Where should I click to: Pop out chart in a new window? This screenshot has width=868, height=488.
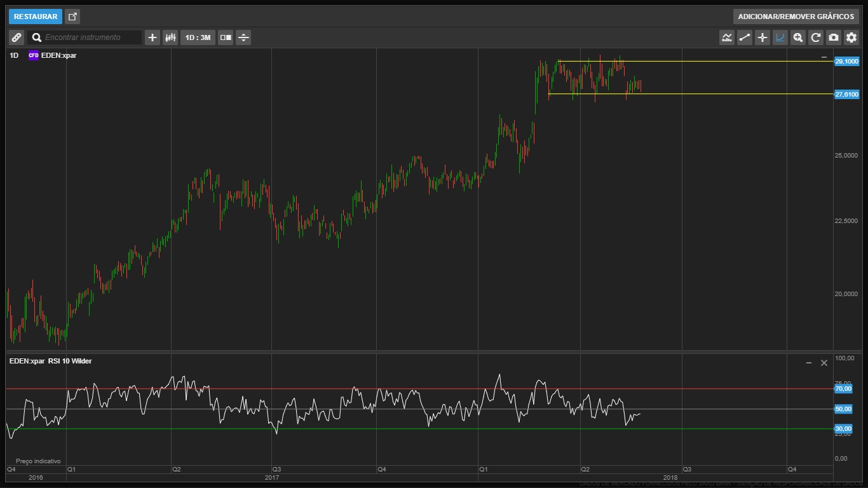point(72,17)
